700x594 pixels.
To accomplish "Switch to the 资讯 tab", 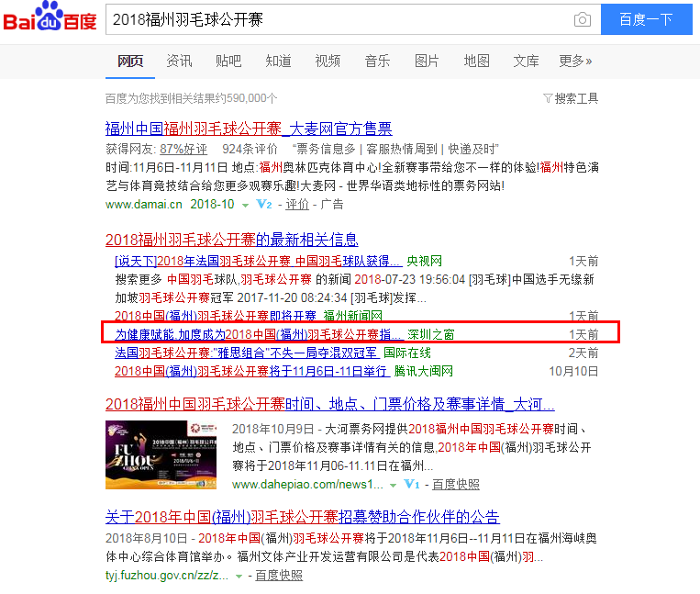I will click(x=179, y=61).
